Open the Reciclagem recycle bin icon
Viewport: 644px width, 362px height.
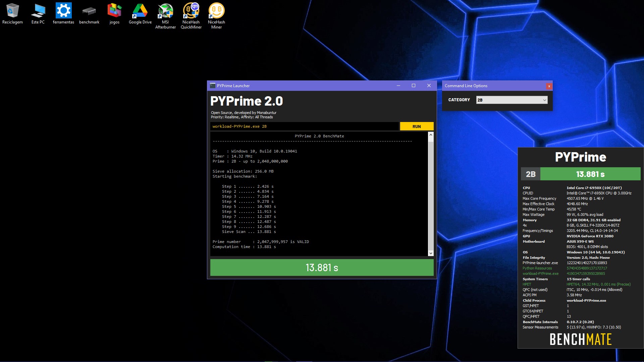click(12, 14)
